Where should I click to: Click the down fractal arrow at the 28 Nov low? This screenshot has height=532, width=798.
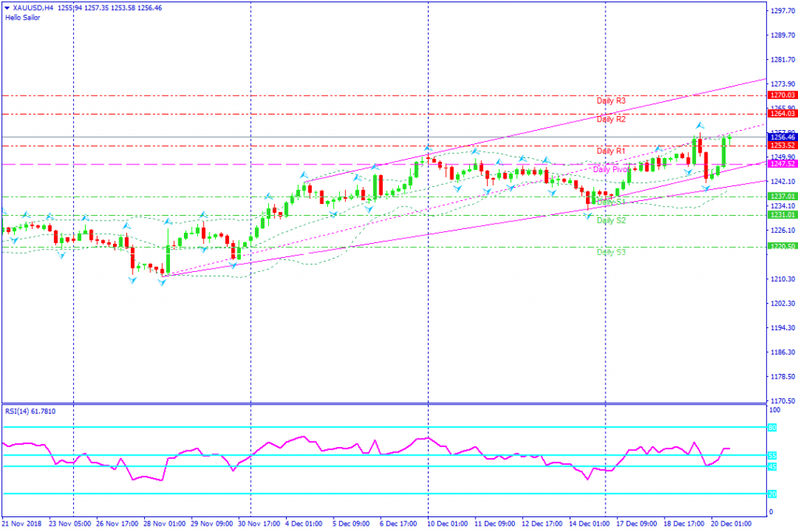click(x=162, y=282)
